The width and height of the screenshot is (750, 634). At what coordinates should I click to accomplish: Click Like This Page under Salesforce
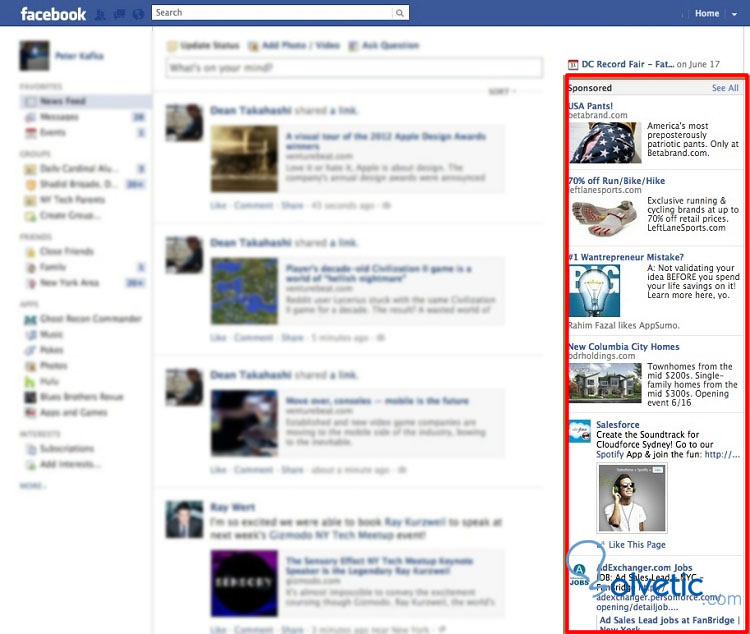[637, 545]
